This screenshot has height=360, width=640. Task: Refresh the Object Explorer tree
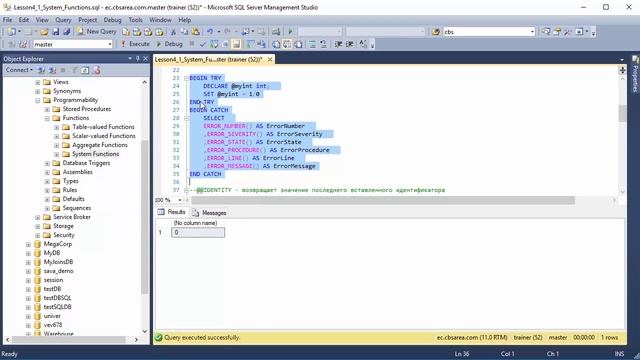pos(85,70)
